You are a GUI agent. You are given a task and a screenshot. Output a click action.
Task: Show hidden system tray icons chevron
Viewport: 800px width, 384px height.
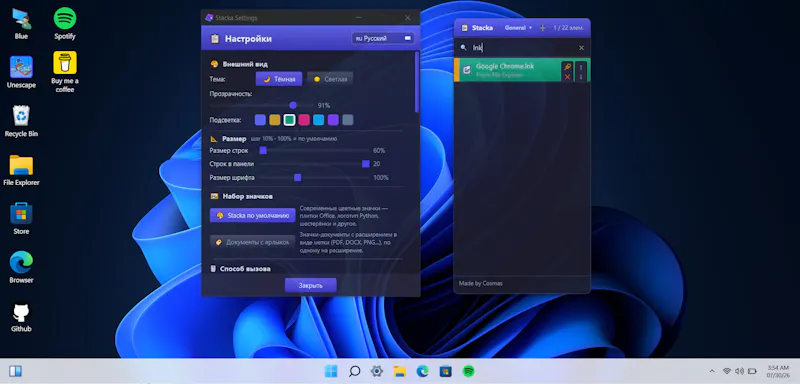(712, 371)
